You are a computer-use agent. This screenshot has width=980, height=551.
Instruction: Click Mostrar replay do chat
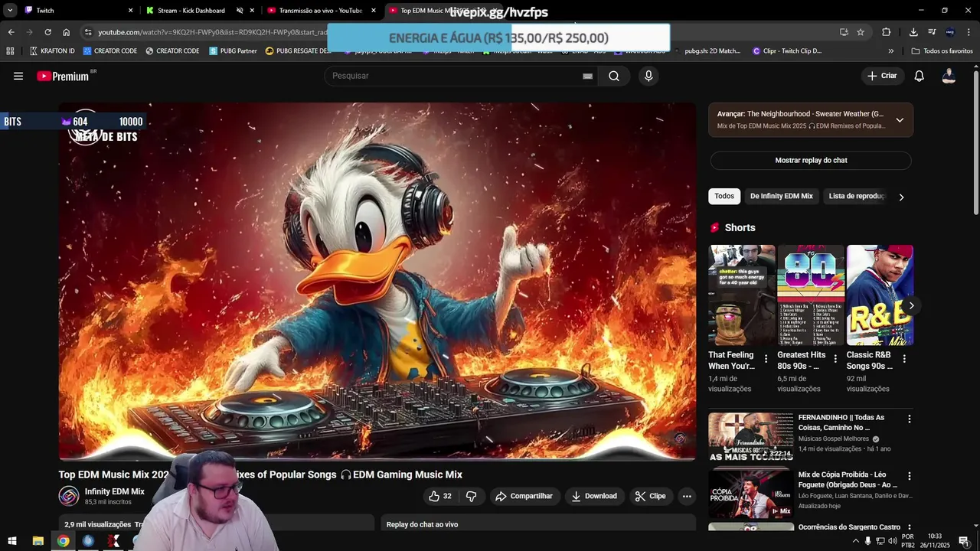click(x=811, y=160)
